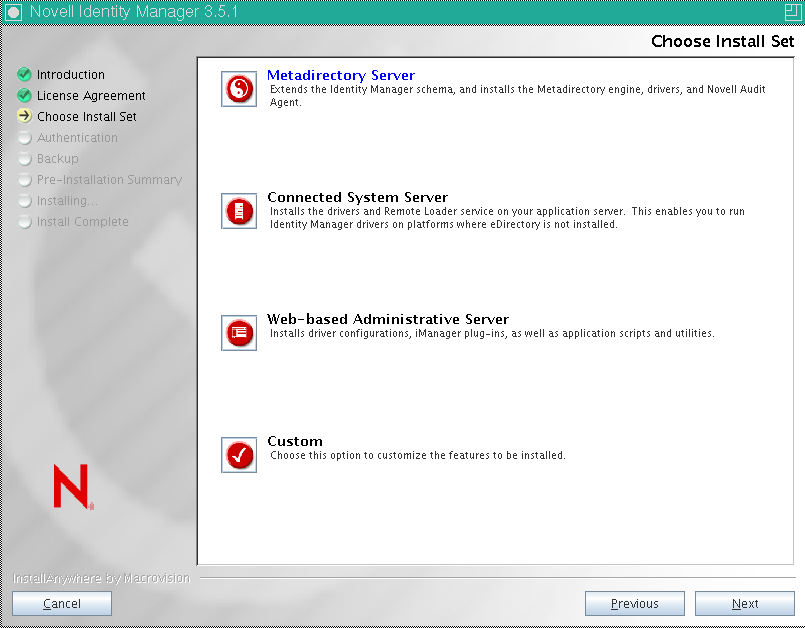Open the Metadirectory Server link
Image resolution: width=805 pixels, height=628 pixels.
(340, 74)
